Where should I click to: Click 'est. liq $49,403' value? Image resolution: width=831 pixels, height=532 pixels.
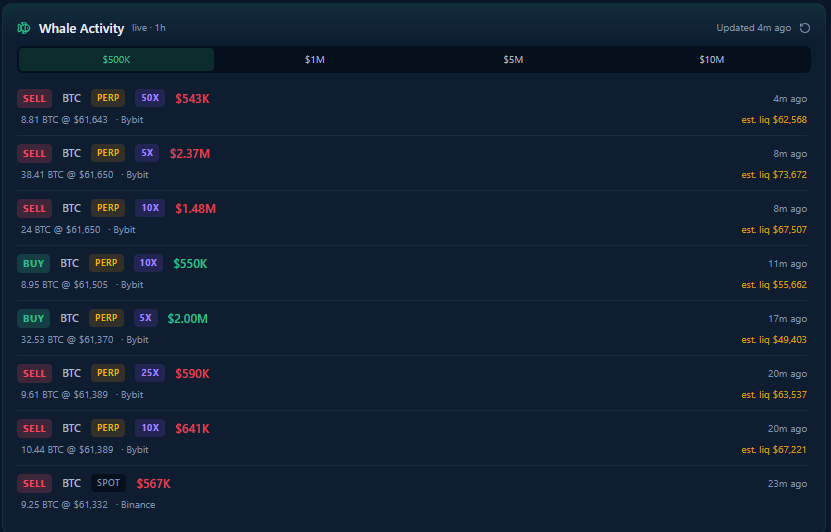coord(774,340)
